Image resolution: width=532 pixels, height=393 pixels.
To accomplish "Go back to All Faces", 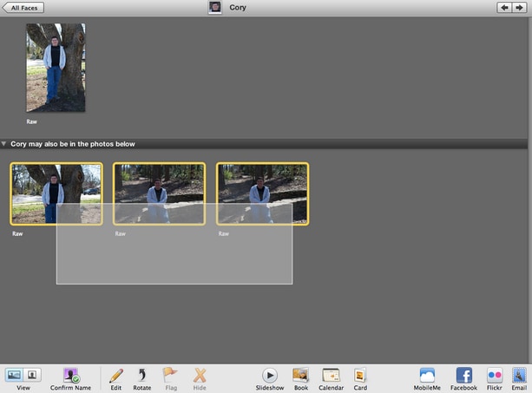I will [x=23, y=8].
